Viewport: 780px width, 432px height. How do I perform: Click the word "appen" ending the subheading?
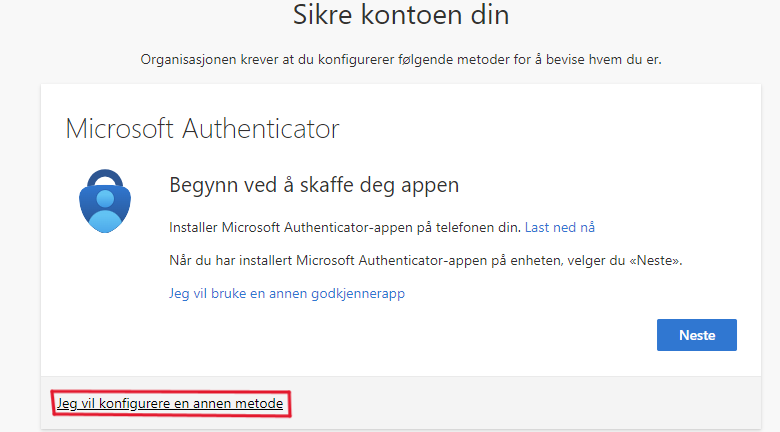pos(429,185)
